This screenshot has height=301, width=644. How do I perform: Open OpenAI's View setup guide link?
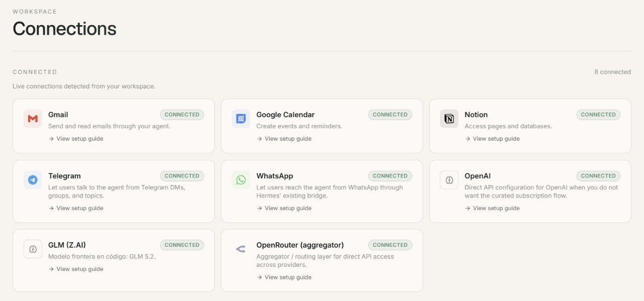point(493,208)
